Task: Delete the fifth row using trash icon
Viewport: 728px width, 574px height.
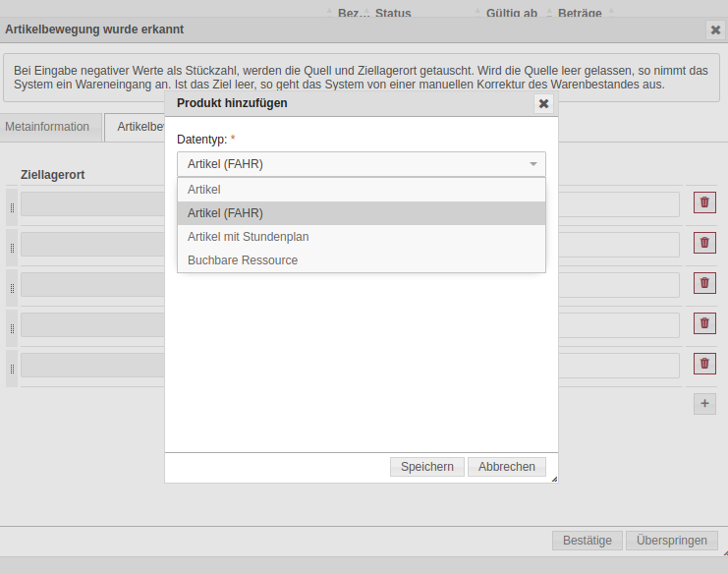Action: (x=704, y=364)
